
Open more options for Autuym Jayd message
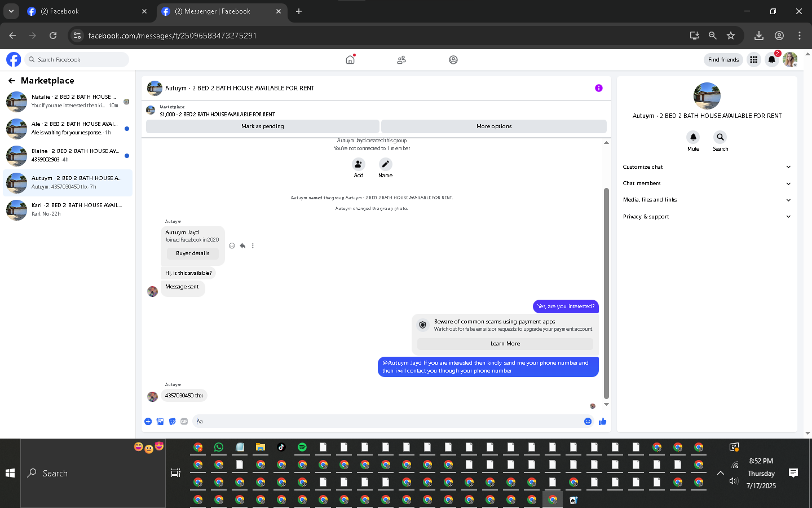[x=253, y=246]
